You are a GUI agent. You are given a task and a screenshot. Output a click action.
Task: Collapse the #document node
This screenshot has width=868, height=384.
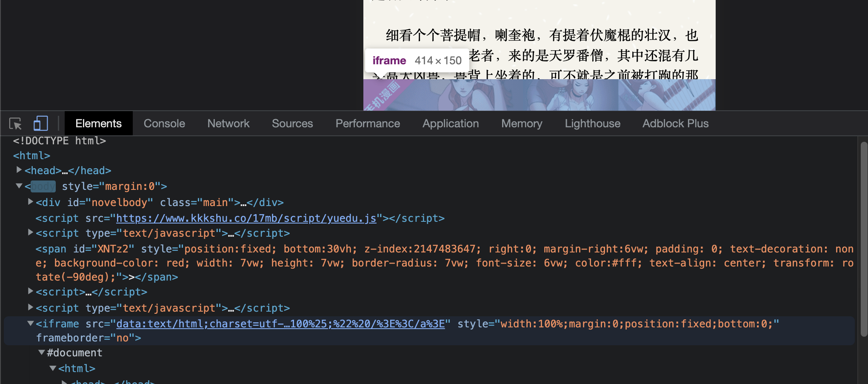41,352
